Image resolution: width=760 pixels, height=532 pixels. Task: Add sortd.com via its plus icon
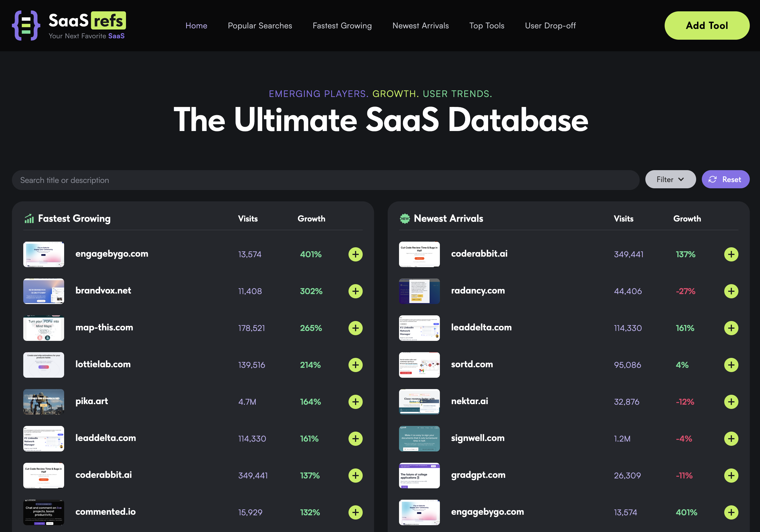[x=731, y=365]
